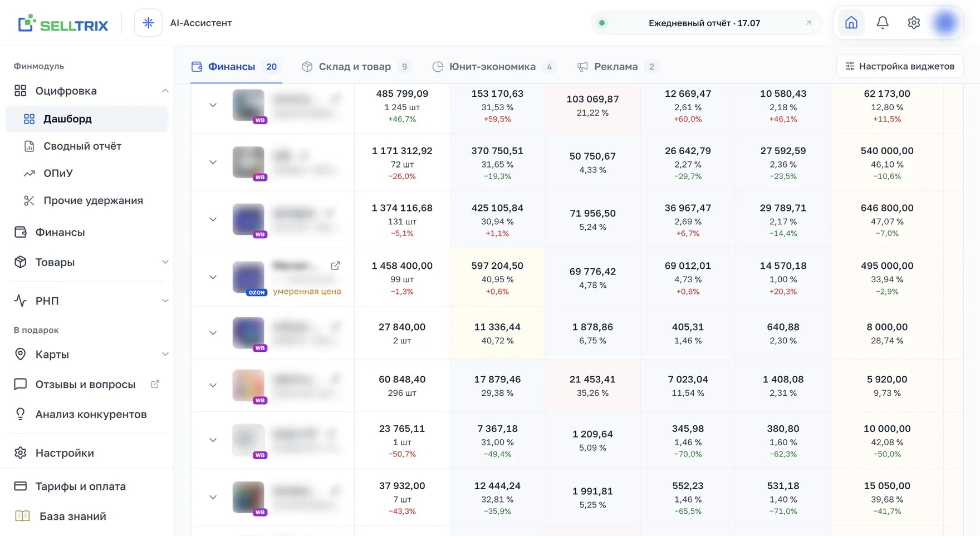Expand the Товары sidebar menu

pyautogui.click(x=165, y=262)
